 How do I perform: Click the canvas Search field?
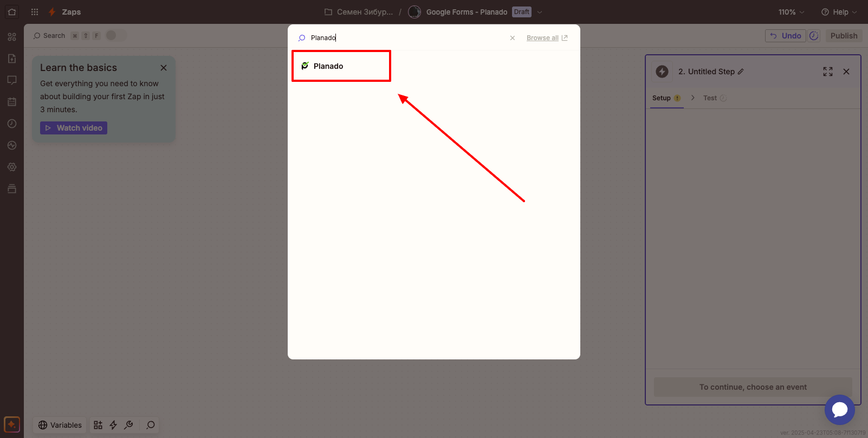(49, 36)
